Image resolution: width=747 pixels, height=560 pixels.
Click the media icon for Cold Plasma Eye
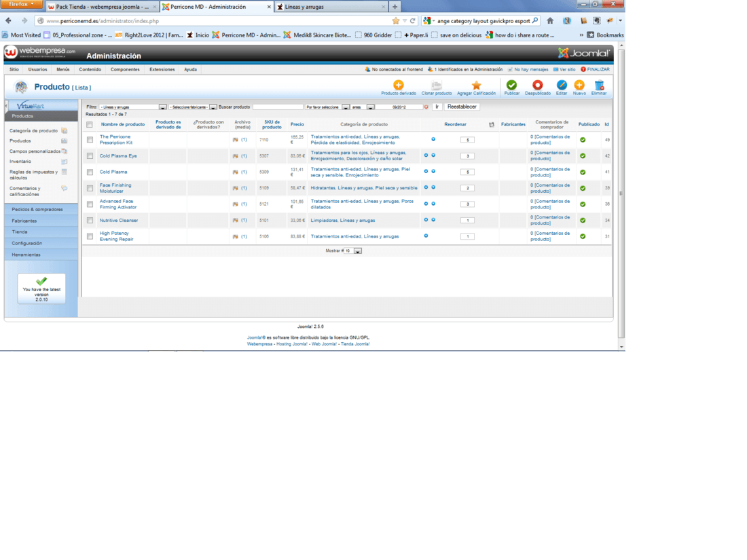tap(236, 156)
